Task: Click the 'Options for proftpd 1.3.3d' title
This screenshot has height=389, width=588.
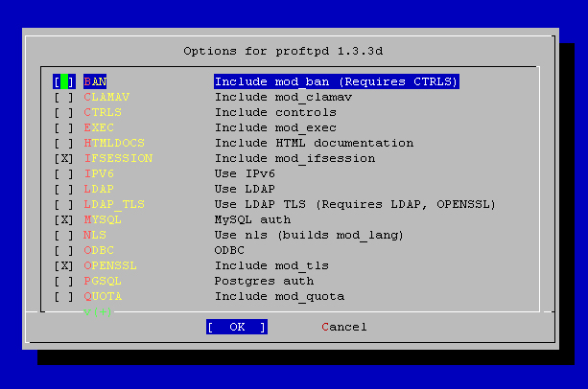Action: pyautogui.click(x=283, y=51)
